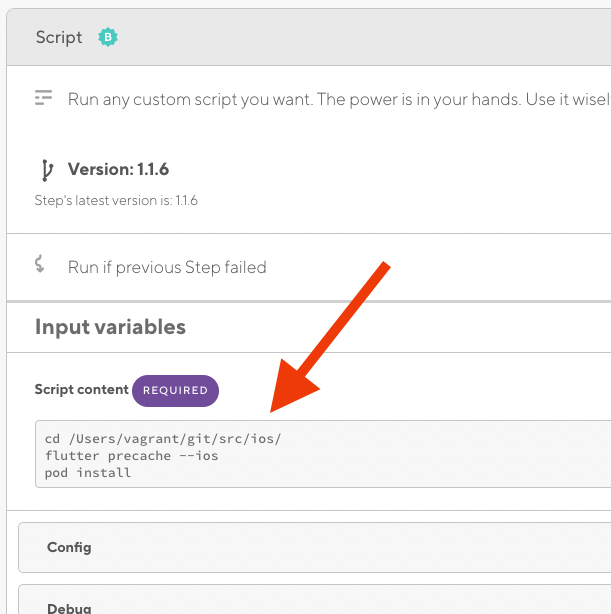Toggle Run if previous Step failed
Viewport: 611px width, 614px height.
tap(167, 267)
